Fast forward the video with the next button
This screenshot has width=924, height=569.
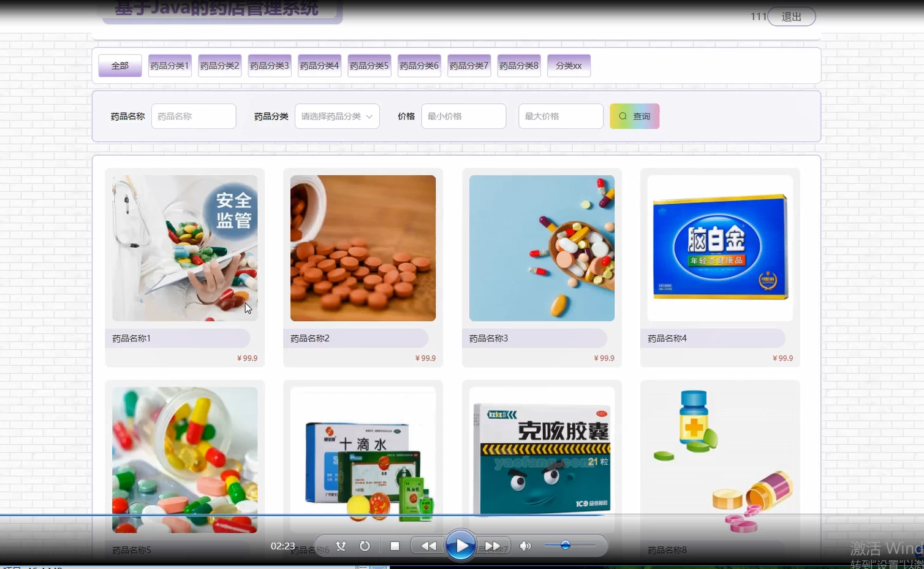click(x=493, y=546)
